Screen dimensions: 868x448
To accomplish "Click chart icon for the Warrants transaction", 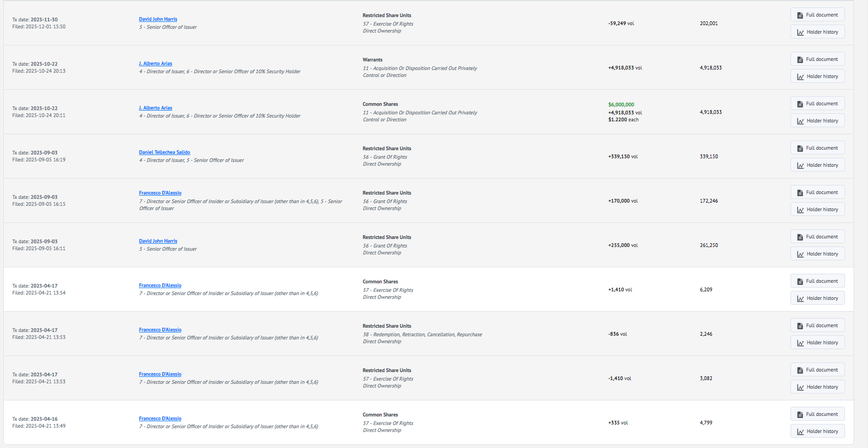I will (801, 77).
